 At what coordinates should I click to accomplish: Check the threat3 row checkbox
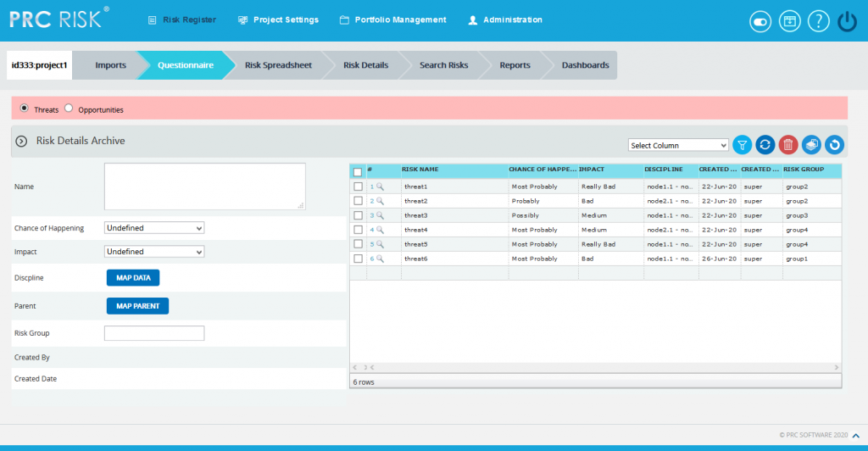tap(359, 215)
